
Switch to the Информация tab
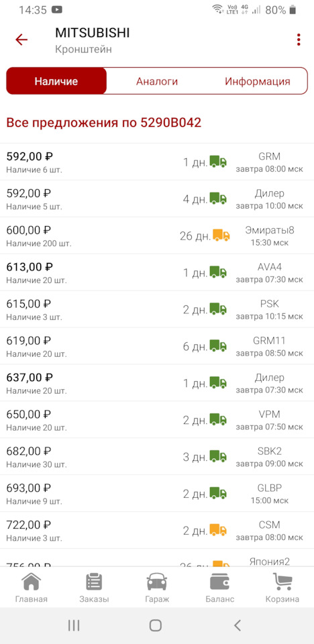[257, 81]
